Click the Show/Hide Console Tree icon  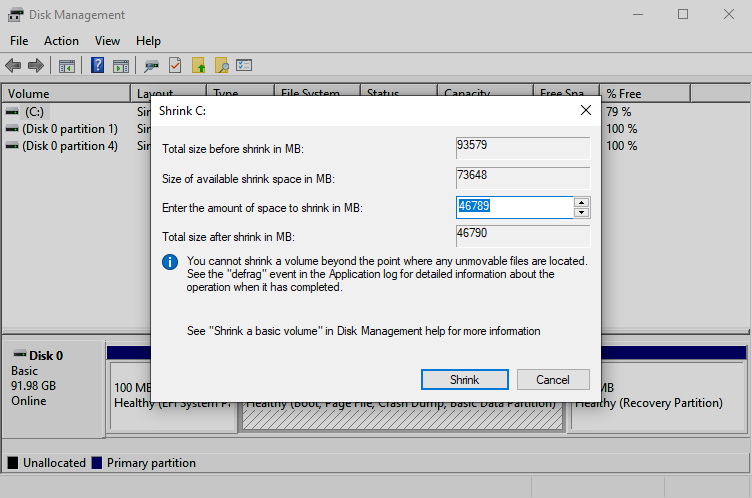click(67, 66)
